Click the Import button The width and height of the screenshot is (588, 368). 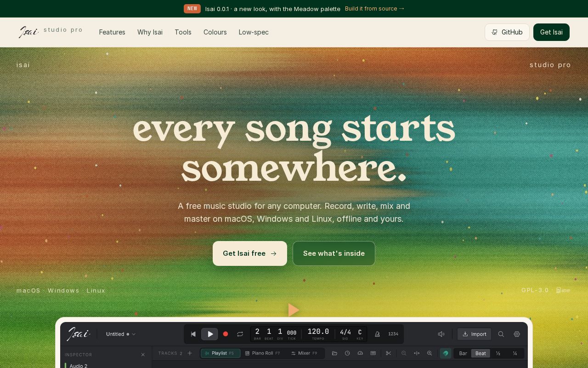(x=474, y=334)
